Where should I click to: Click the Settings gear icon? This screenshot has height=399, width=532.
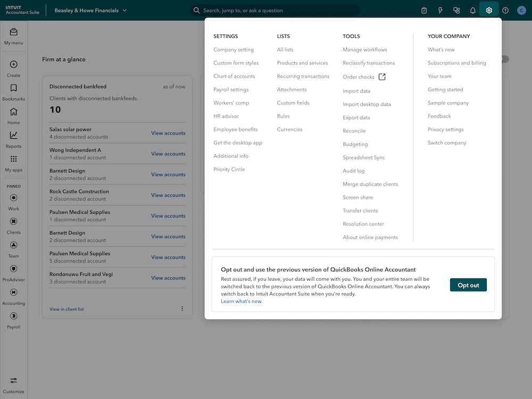(488, 10)
